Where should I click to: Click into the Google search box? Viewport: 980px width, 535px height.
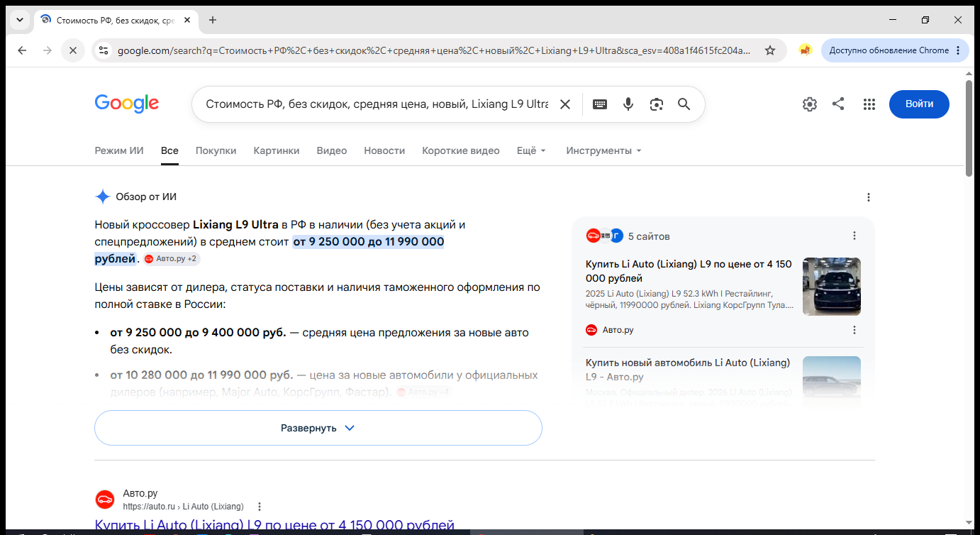point(377,104)
